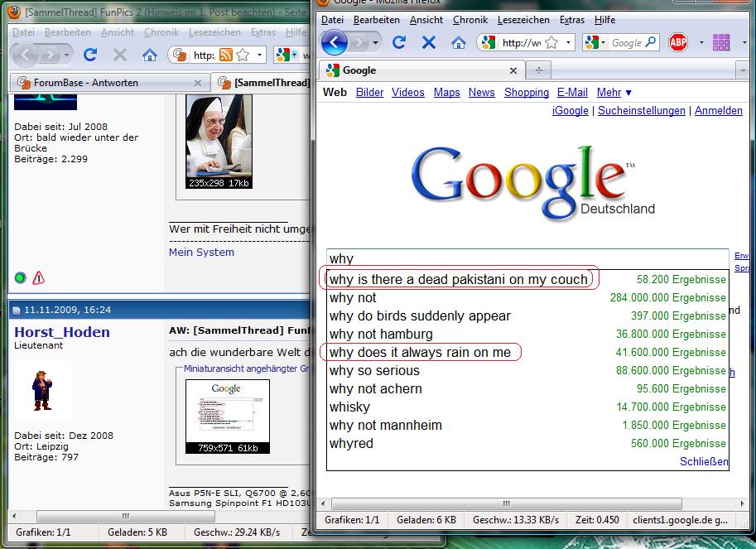Reload page in the Google Firefox window
This screenshot has width=756, height=549.
click(x=399, y=42)
